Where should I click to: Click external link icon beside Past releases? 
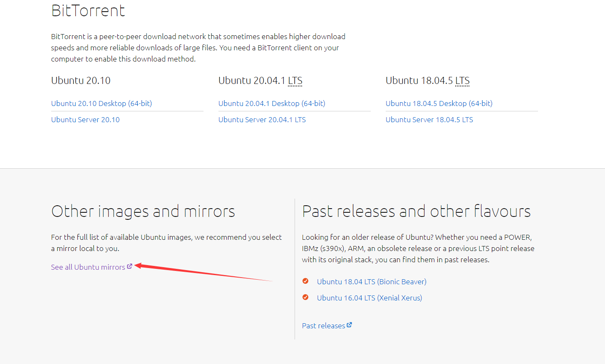pyautogui.click(x=350, y=325)
